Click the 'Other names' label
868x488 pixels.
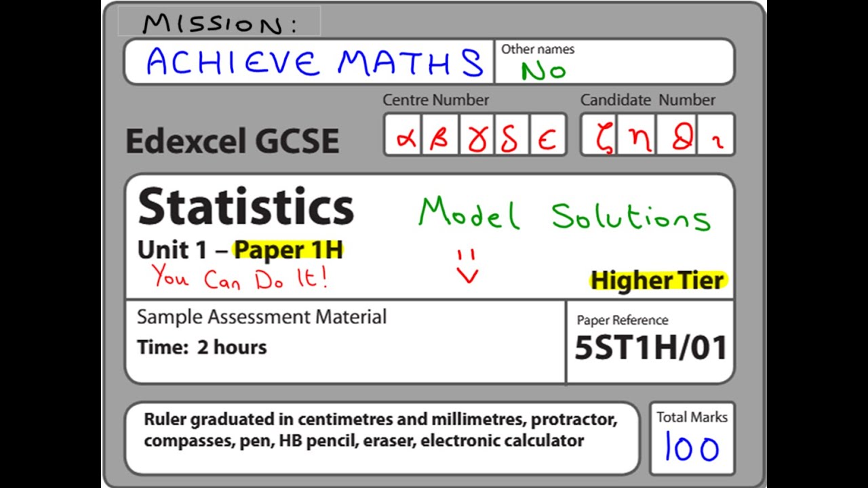tap(538, 49)
